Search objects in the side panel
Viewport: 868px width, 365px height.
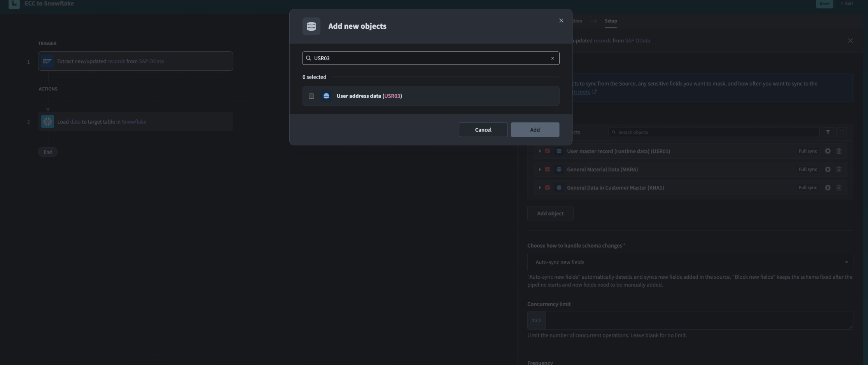714,132
